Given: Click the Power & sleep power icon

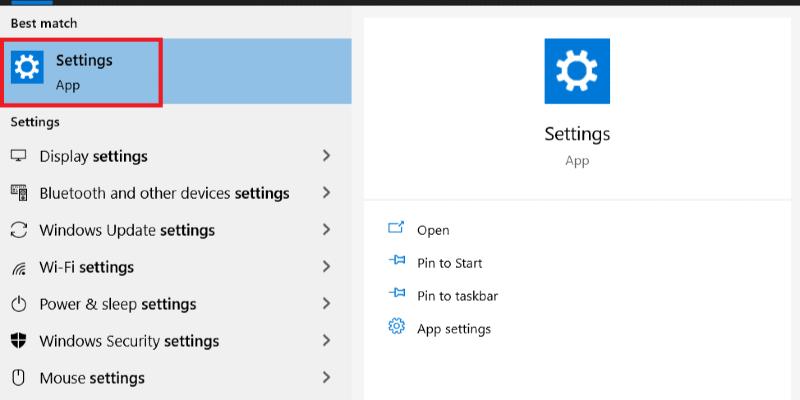Looking at the screenshot, I should (x=18, y=305).
